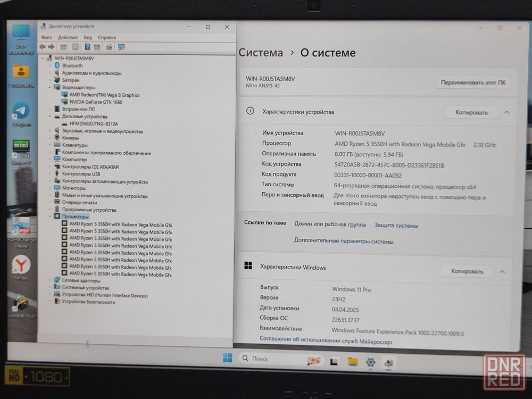Expand the Сетевые адаптеры tree node
Screen dimensions: 532x399
(x=50, y=280)
